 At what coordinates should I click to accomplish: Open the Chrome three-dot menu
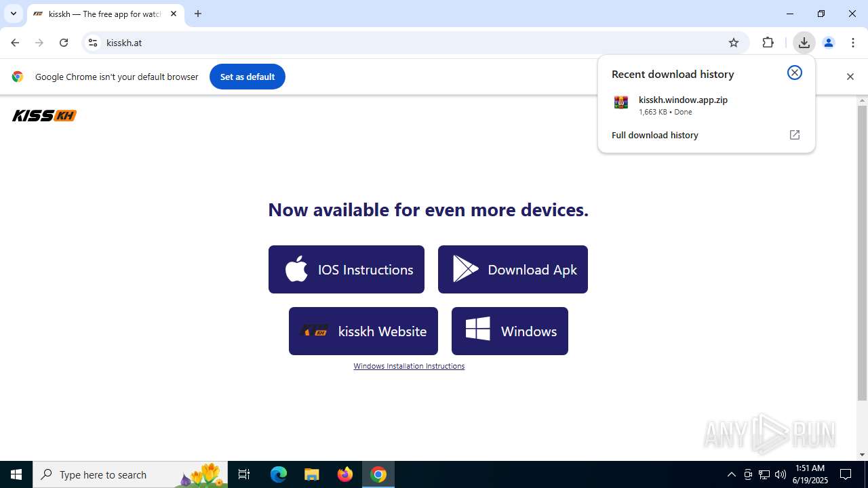[853, 43]
